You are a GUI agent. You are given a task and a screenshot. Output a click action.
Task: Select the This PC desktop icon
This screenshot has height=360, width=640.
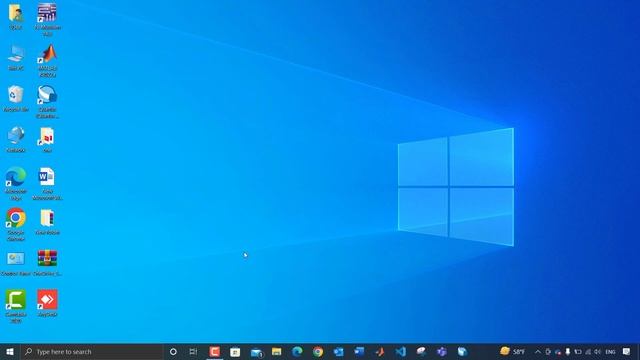[16, 58]
